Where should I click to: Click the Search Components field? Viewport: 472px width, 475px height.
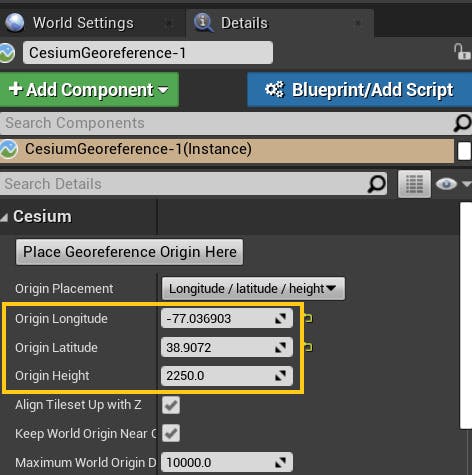point(227,123)
